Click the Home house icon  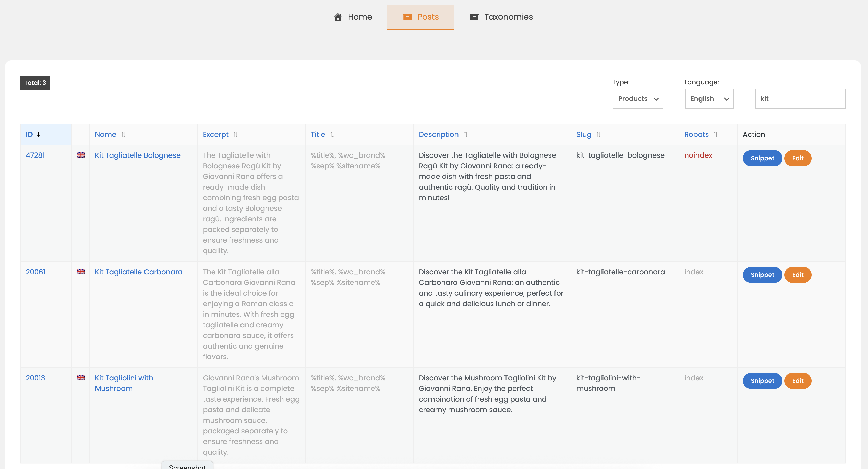(x=338, y=17)
